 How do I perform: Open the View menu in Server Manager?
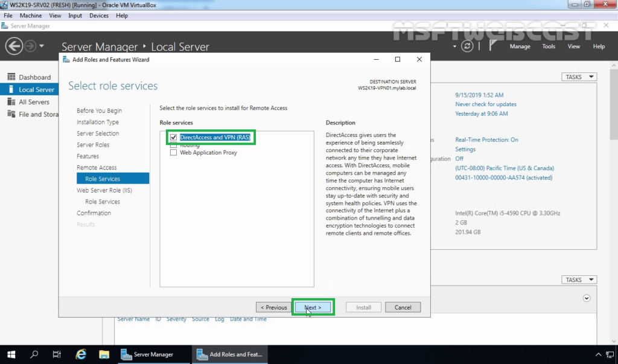tap(573, 46)
